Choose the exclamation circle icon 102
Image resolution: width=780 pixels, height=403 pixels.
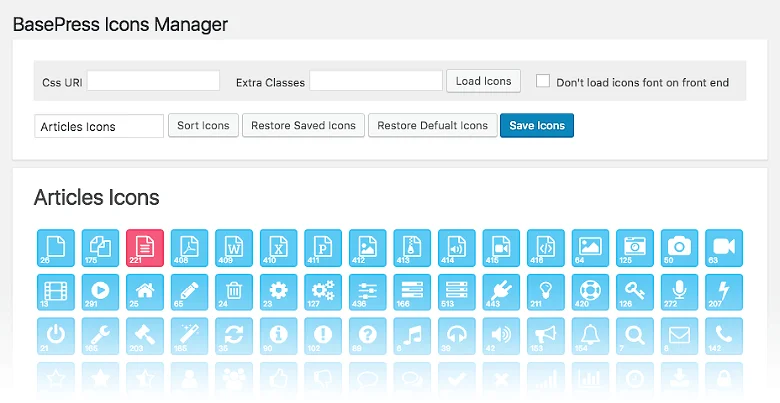coord(323,336)
